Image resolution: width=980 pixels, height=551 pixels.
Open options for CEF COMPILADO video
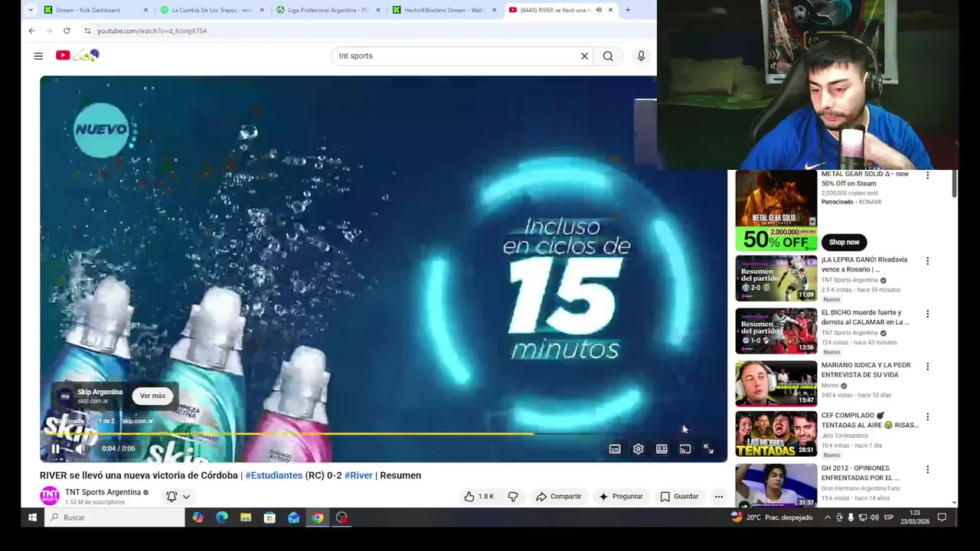tap(927, 417)
